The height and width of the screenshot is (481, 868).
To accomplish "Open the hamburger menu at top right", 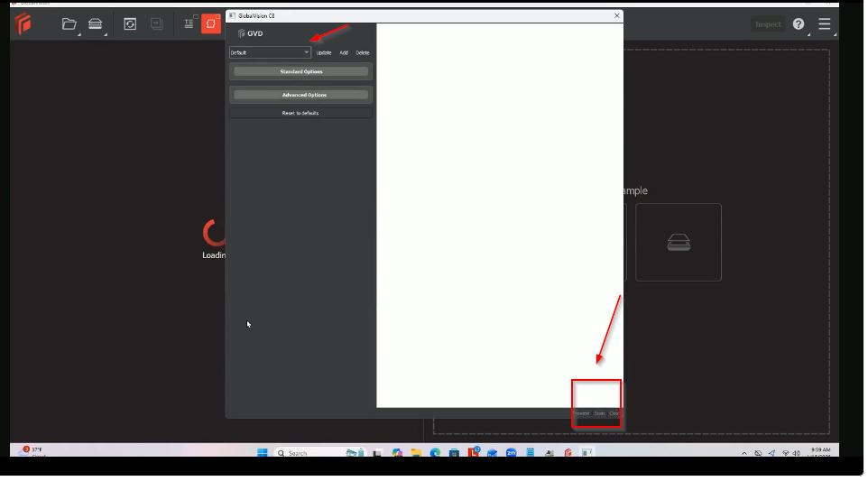I will coord(824,24).
